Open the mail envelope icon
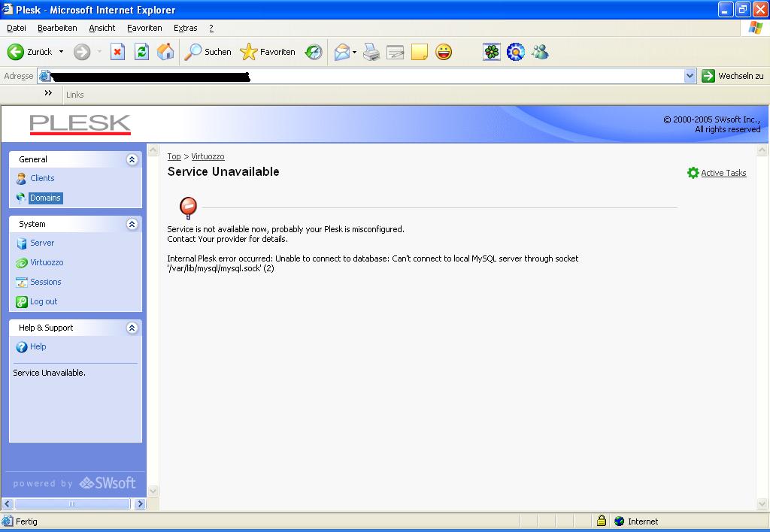 click(342, 52)
